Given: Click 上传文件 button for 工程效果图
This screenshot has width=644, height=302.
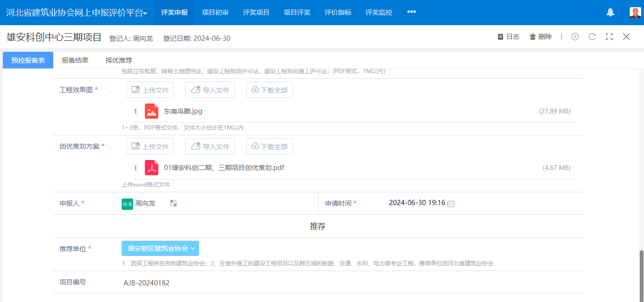Looking at the screenshot, I should [150, 90].
